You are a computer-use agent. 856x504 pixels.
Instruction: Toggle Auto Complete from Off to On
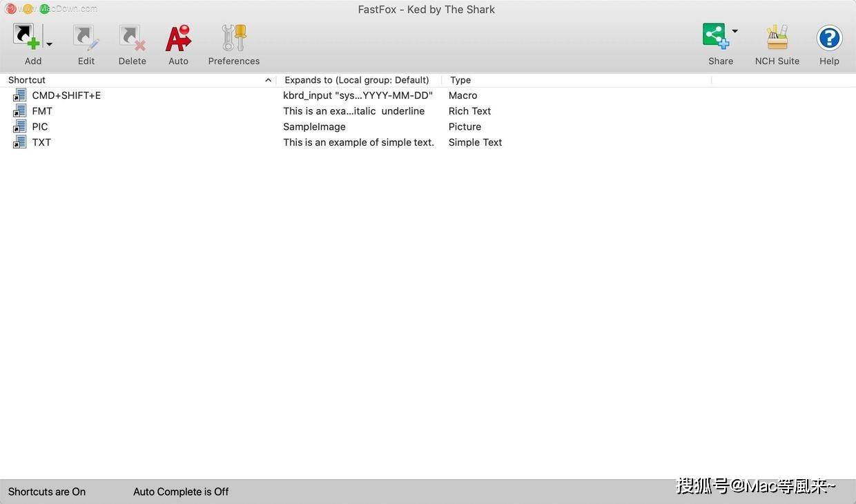180,492
